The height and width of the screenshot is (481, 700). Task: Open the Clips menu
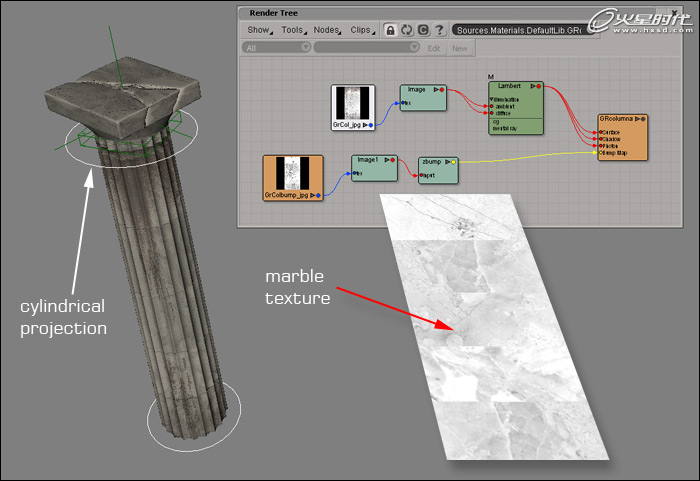(x=361, y=30)
